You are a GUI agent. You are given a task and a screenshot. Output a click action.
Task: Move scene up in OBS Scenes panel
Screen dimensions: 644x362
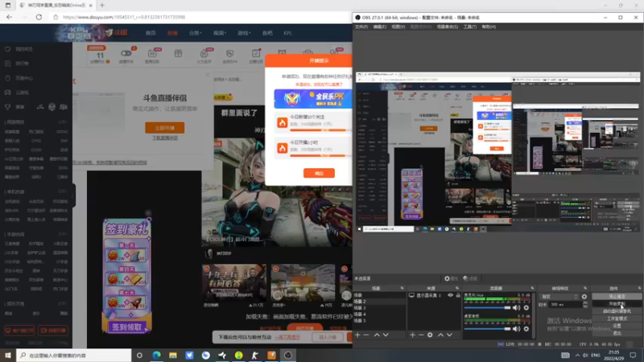click(377, 335)
